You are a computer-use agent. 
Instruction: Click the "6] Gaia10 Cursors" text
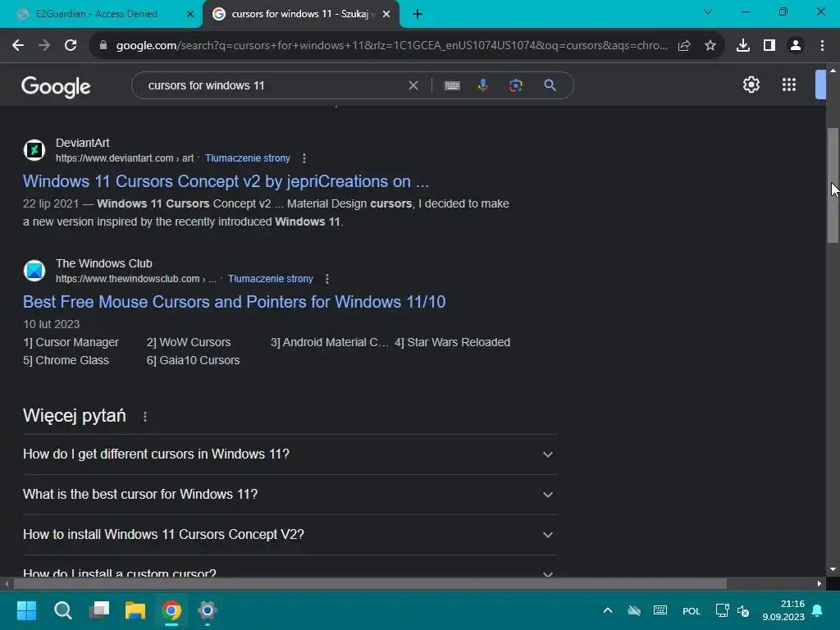pos(194,361)
